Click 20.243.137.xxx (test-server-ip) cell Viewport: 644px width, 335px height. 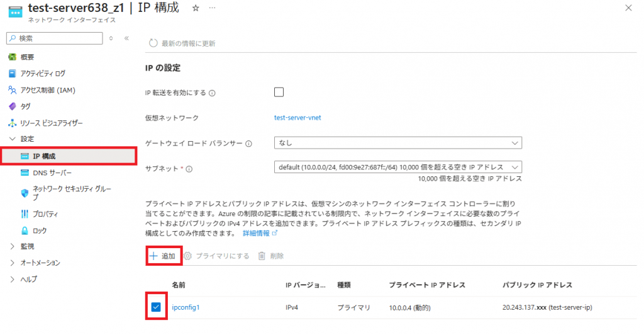pos(547,307)
